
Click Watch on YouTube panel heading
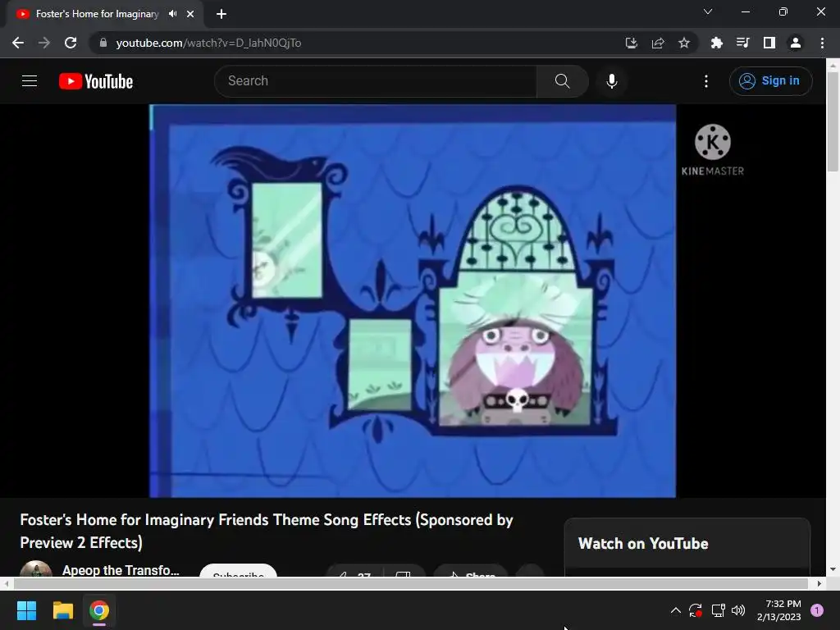pyautogui.click(x=643, y=543)
